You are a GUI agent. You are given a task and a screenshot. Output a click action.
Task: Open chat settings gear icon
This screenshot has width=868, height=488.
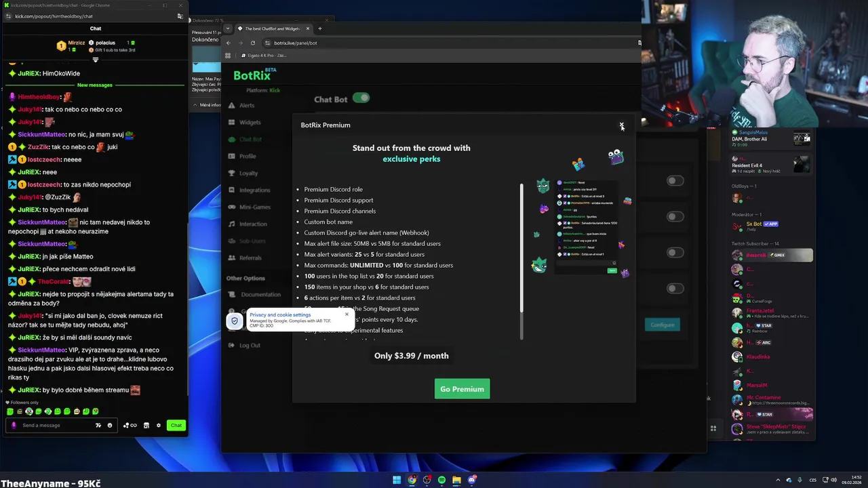click(159, 425)
